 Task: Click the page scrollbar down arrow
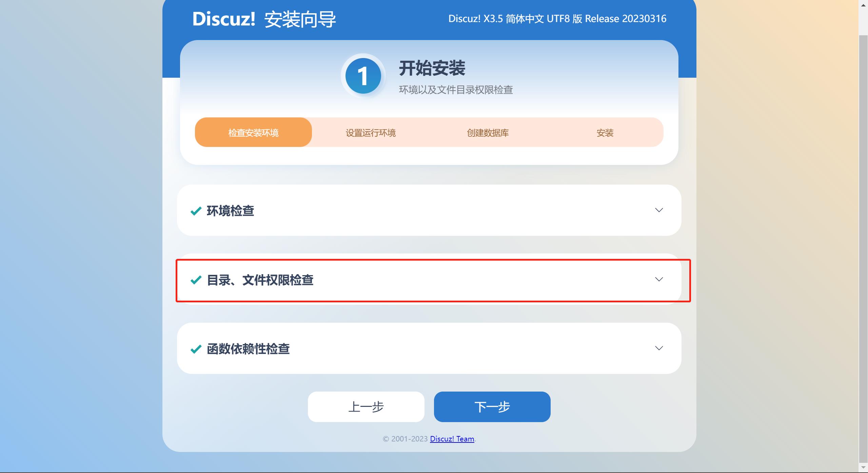pyautogui.click(x=863, y=468)
